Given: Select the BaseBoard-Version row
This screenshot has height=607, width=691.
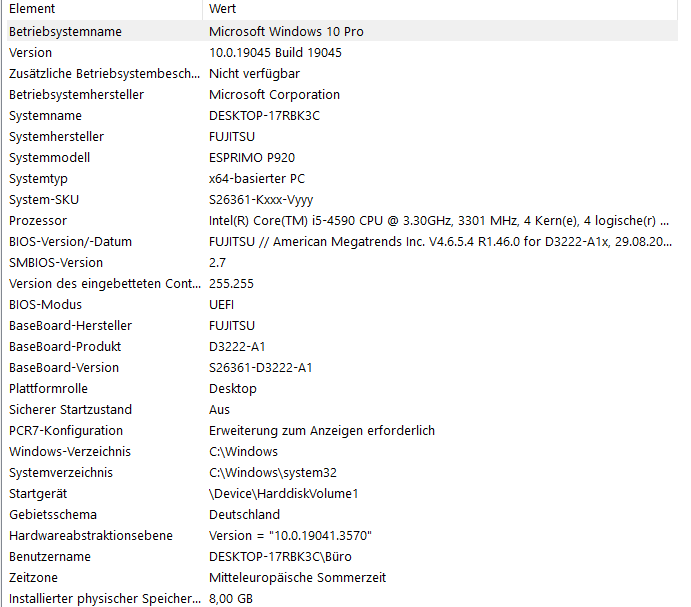Looking at the screenshot, I should (342, 368).
